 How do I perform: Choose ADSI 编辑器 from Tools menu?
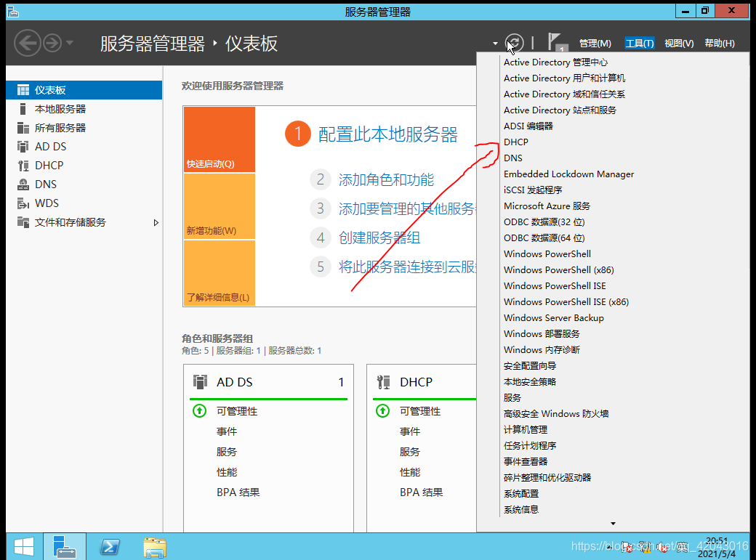point(528,126)
